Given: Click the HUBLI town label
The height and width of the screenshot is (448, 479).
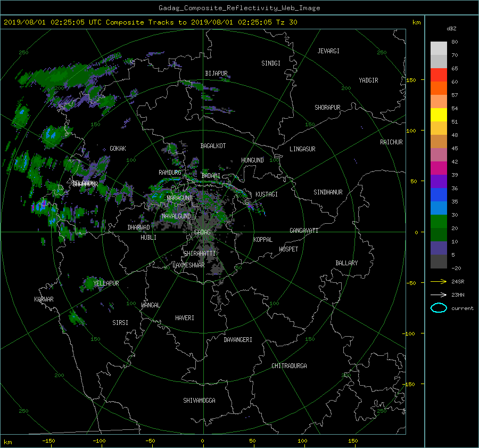Looking at the screenshot, I should (x=148, y=238).
